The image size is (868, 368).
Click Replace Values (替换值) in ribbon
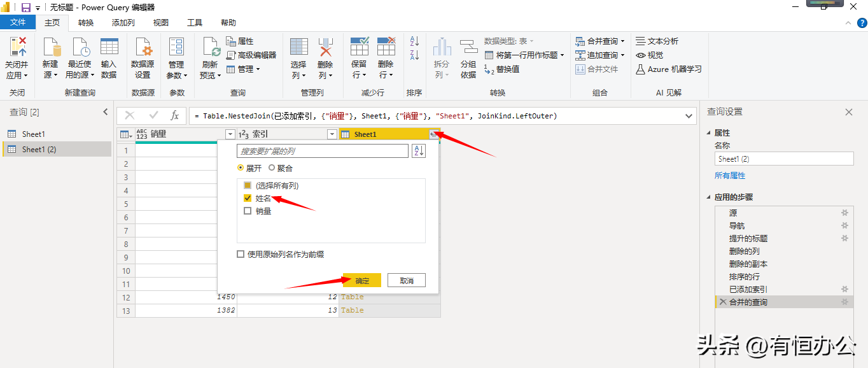click(502, 69)
